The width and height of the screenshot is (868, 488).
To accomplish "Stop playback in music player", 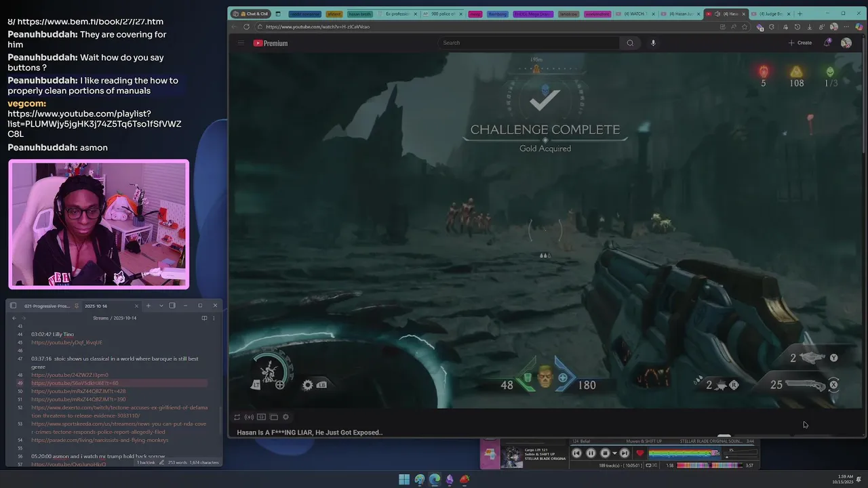I will (x=605, y=453).
